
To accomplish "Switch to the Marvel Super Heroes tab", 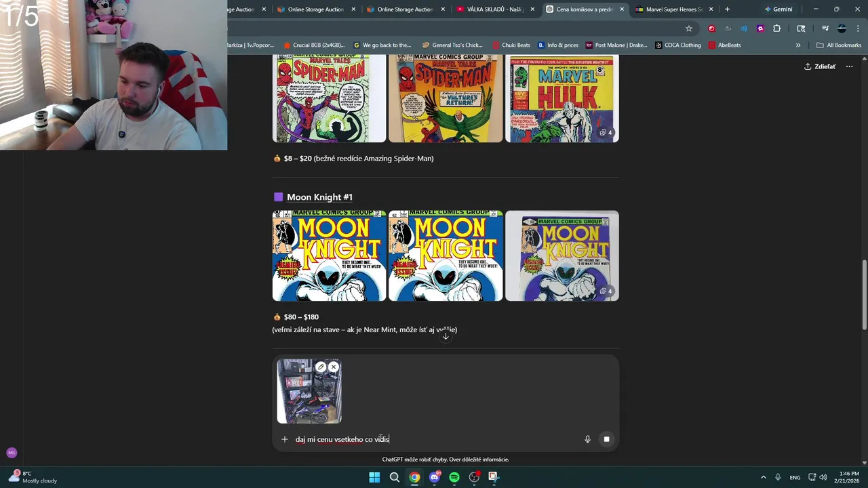I will pyautogui.click(x=673, y=9).
